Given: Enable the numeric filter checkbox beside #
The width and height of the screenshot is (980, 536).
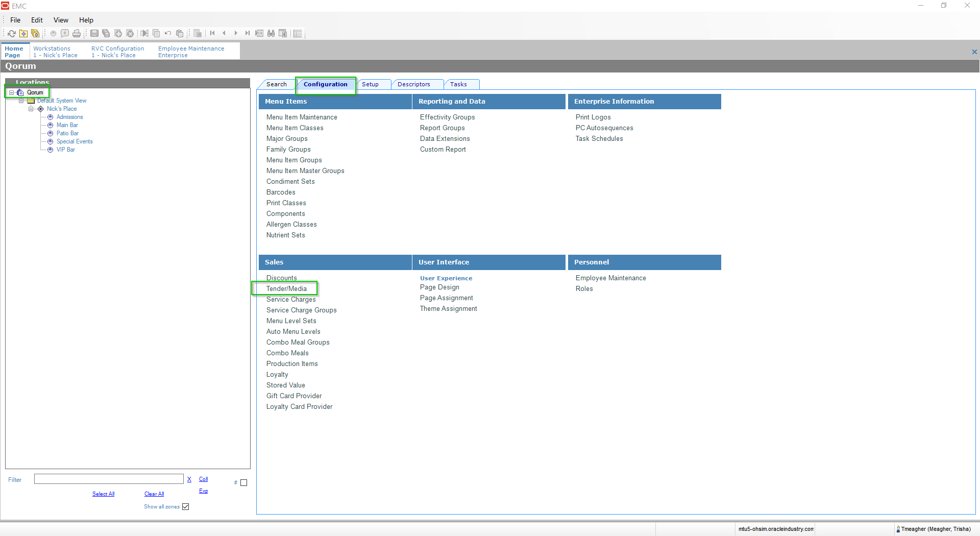Looking at the screenshot, I should coord(244,482).
